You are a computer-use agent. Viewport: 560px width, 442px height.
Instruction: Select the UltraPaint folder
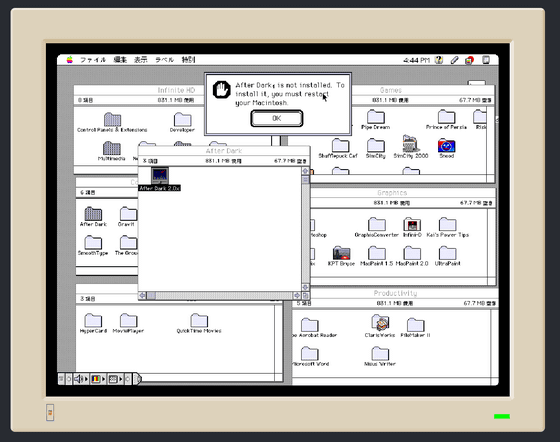point(448,256)
